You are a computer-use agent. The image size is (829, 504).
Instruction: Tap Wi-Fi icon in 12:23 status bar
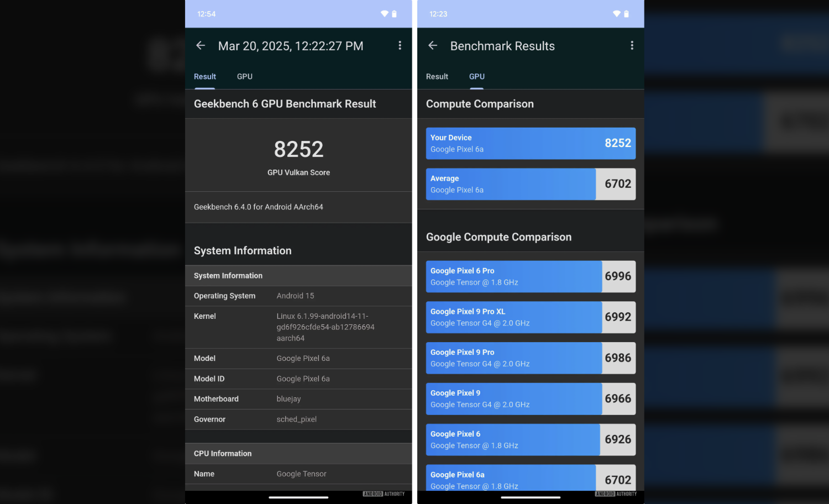pyautogui.click(x=617, y=14)
